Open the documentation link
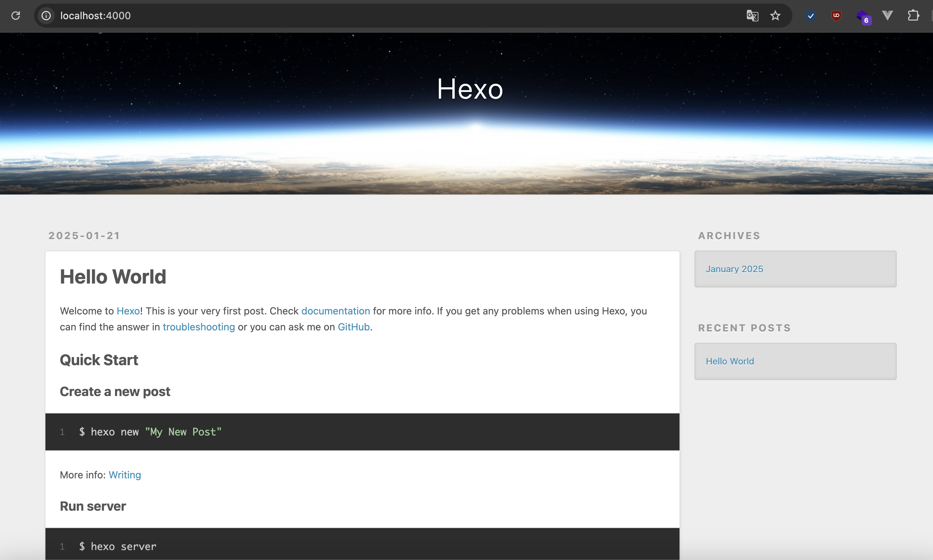Image resolution: width=933 pixels, height=560 pixels. point(335,311)
